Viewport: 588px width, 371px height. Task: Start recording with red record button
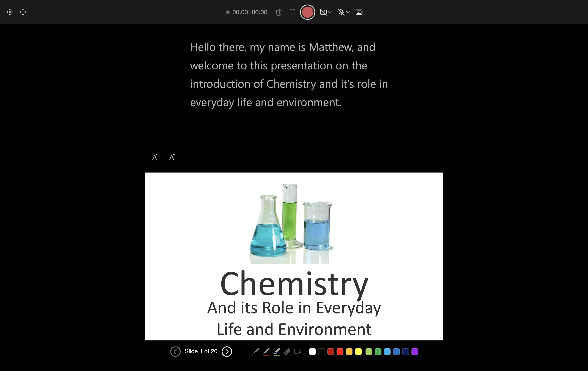pyautogui.click(x=307, y=12)
